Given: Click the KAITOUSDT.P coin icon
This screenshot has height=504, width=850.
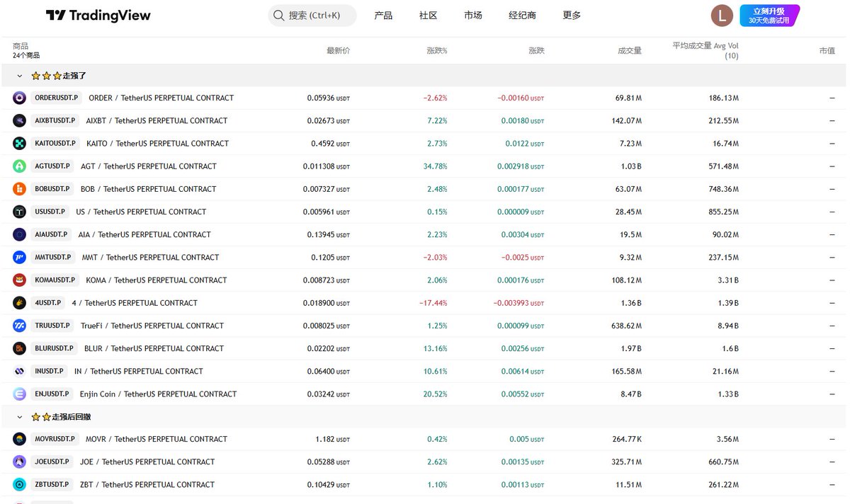Looking at the screenshot, I should coord(20,144).
